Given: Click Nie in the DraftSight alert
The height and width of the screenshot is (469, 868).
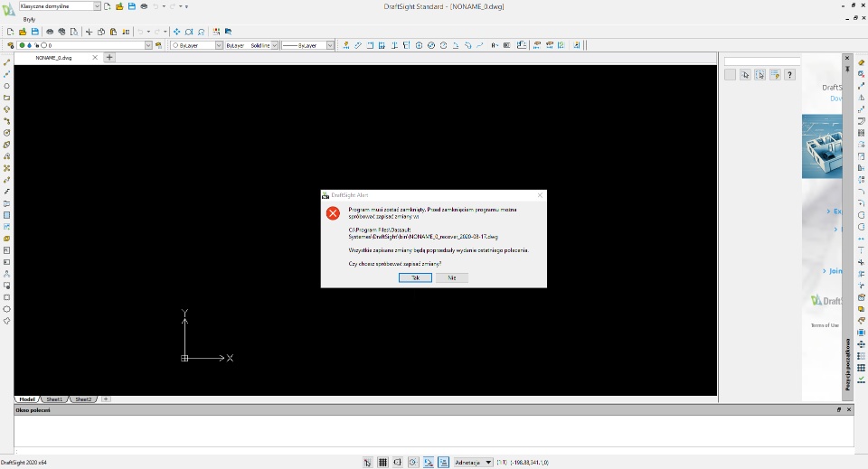Looking at the screenshot, I should click(x=452, y=277).
